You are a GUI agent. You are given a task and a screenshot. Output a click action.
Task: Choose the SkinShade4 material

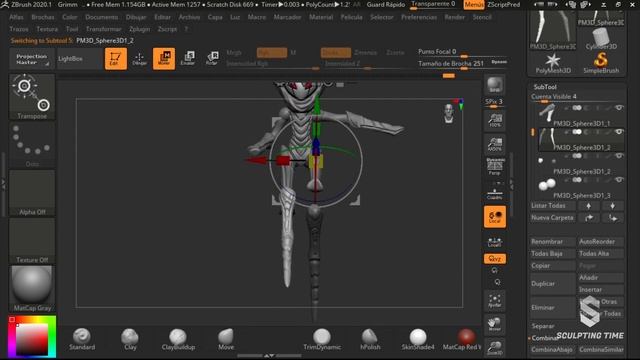click(418, 339)
